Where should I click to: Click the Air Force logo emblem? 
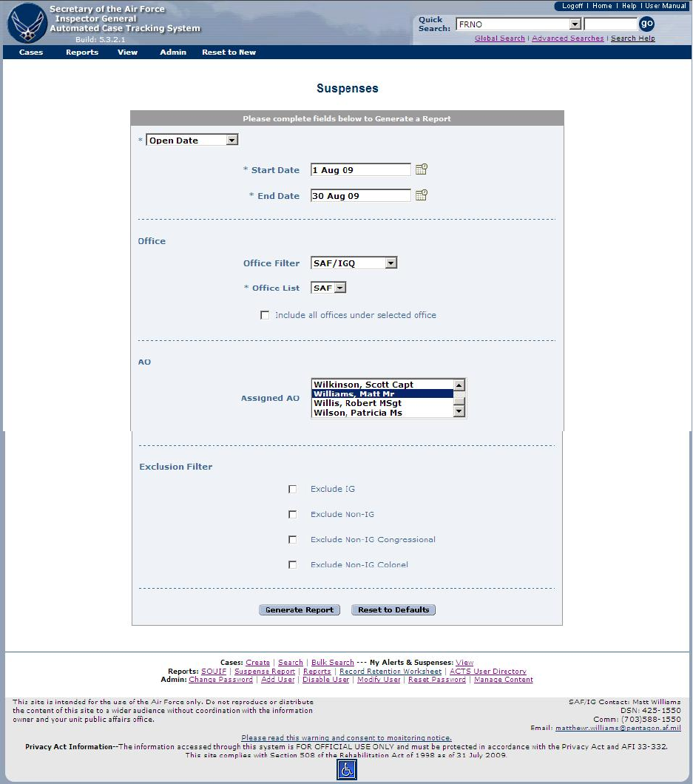27,23
